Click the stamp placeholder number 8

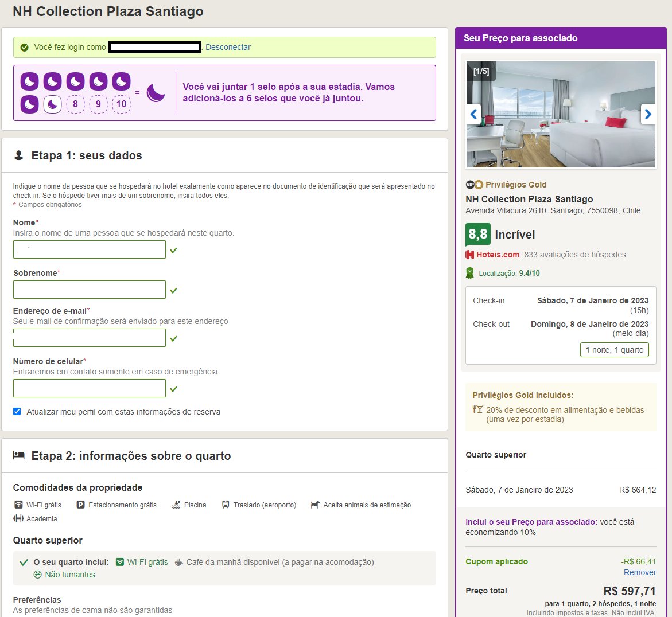[x=75, y=104]
